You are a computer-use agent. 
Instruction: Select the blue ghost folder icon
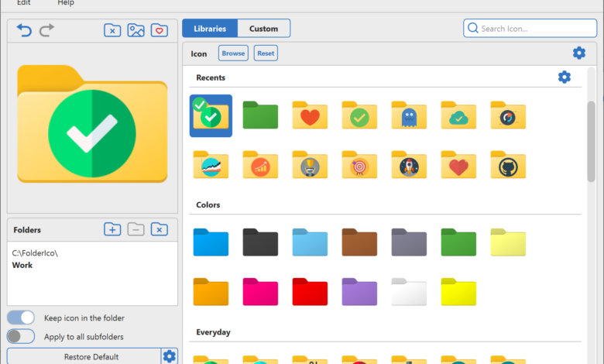pos(409,115)
